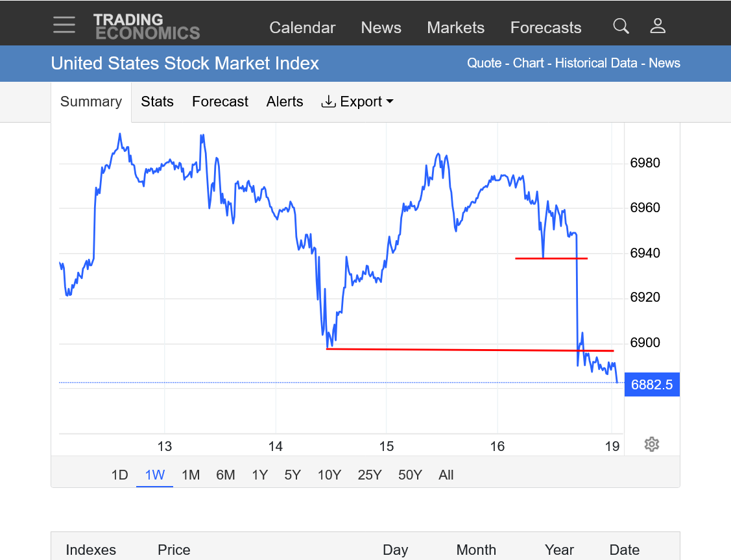Open chart settings gear icon
The width and height of the screenshot is (731, 560).
point(652,444)
